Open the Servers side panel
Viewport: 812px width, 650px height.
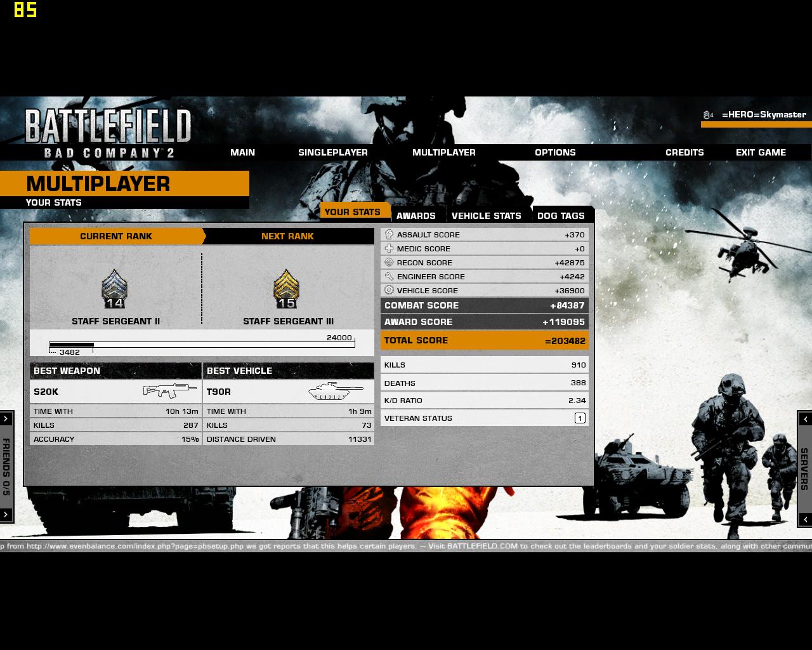804,468
